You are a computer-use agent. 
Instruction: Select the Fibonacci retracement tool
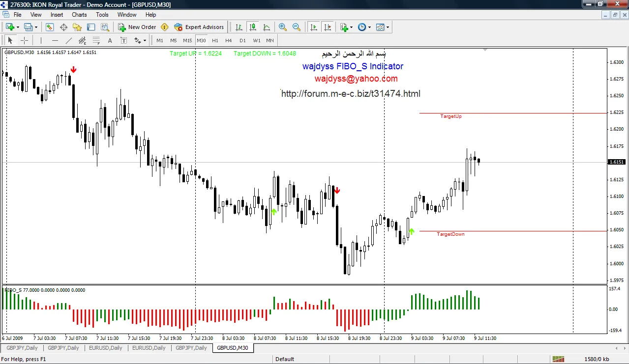point(96,41)
